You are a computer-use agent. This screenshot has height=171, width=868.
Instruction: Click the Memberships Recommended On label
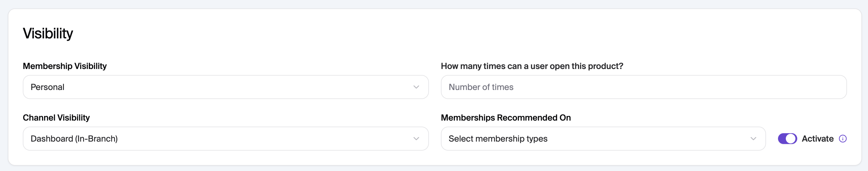pos(505,118)
